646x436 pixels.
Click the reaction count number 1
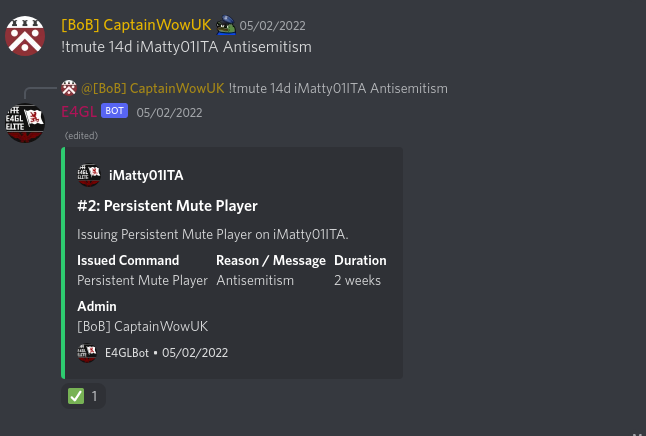[94, 396]
